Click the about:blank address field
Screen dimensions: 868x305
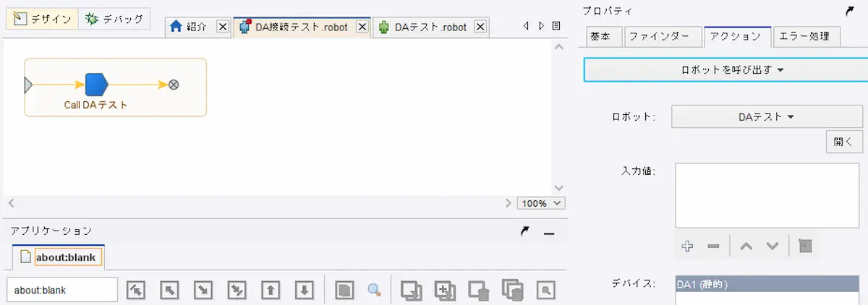(x=61, y=290)
